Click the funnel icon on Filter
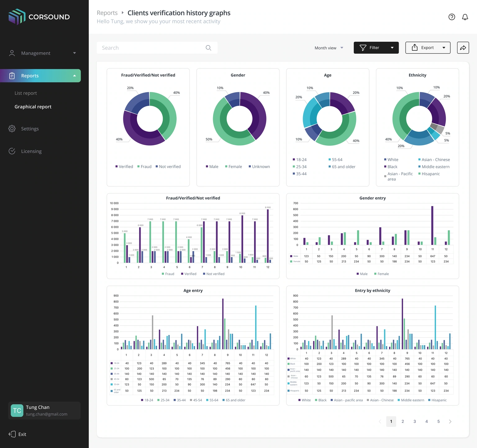 coord(363,48)
